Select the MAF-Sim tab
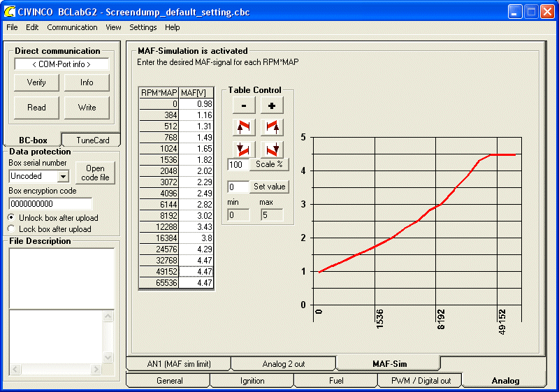This screenshot has width=559, height=392. (389, 364)
